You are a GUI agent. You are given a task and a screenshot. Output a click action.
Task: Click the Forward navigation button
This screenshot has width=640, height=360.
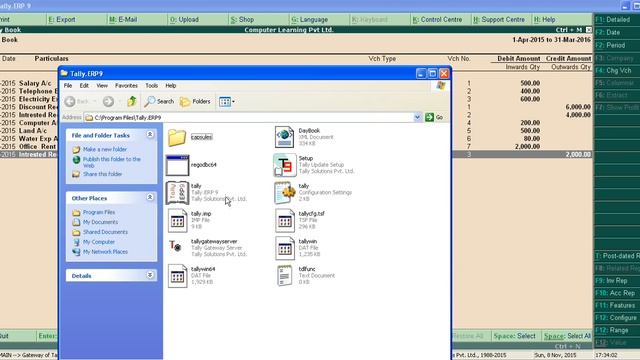(x=108, y=101)
